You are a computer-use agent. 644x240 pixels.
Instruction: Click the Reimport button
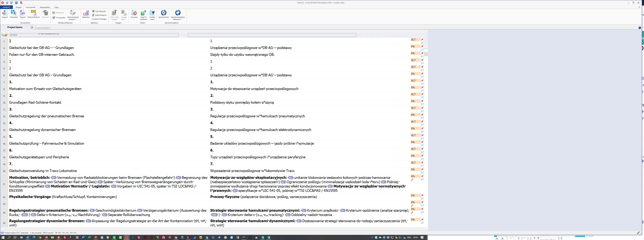tap(58, 13)
